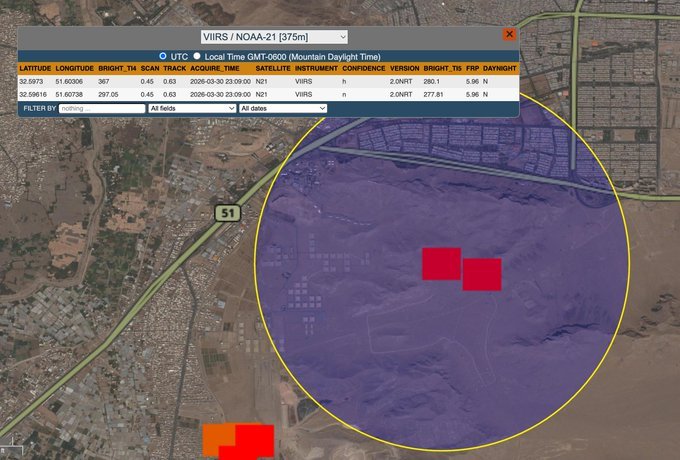This screenshot has width=680, height=460.
Task: Click the FRP column header
Action: (x=472, y=69)
